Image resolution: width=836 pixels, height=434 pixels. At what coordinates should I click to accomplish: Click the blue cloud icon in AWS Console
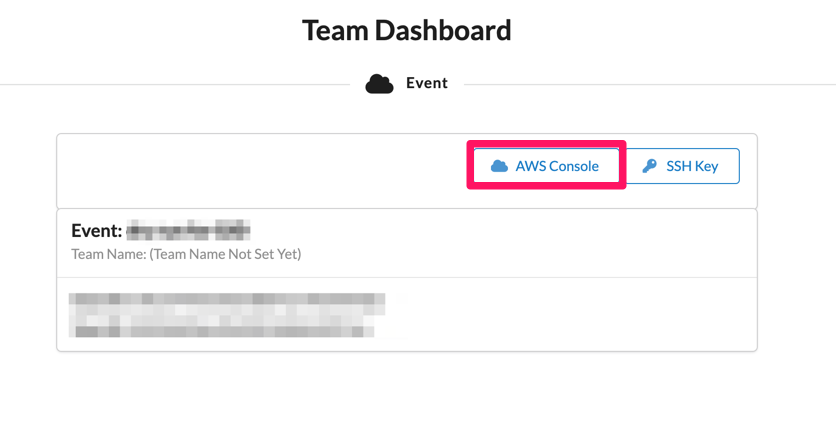pos(499,166)
